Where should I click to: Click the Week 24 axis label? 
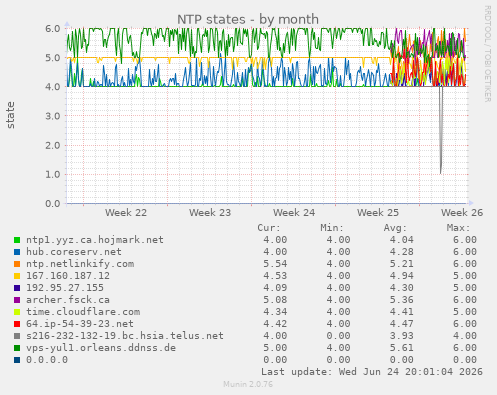coord(294,213)
